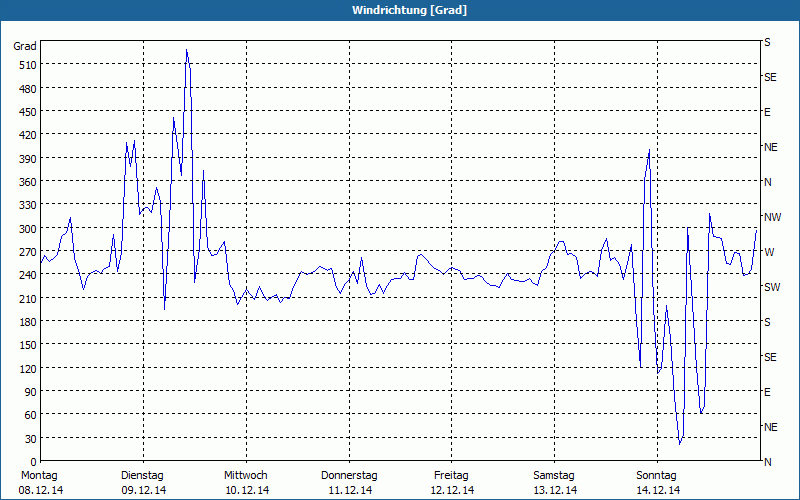Click the "Windrichtung [Grad]" chart title
The width and height of the screenshot is (800, 500).
(409, 10)
